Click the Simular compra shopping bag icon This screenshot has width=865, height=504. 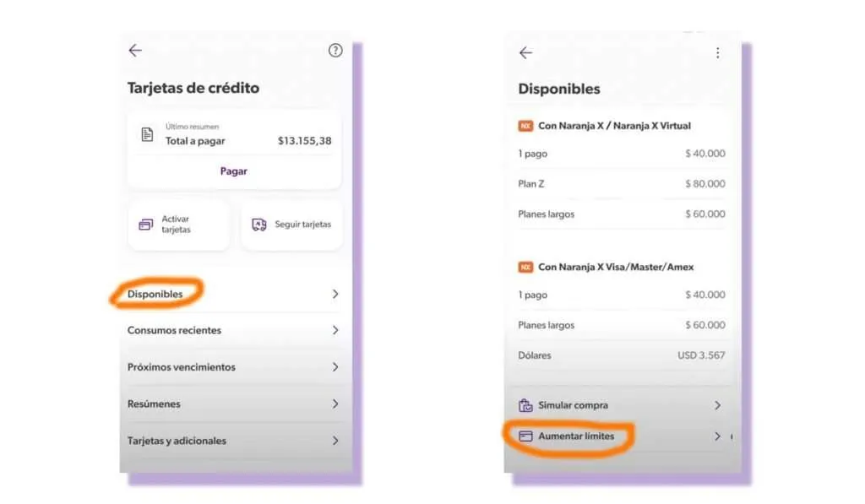(x=525, y=405)
